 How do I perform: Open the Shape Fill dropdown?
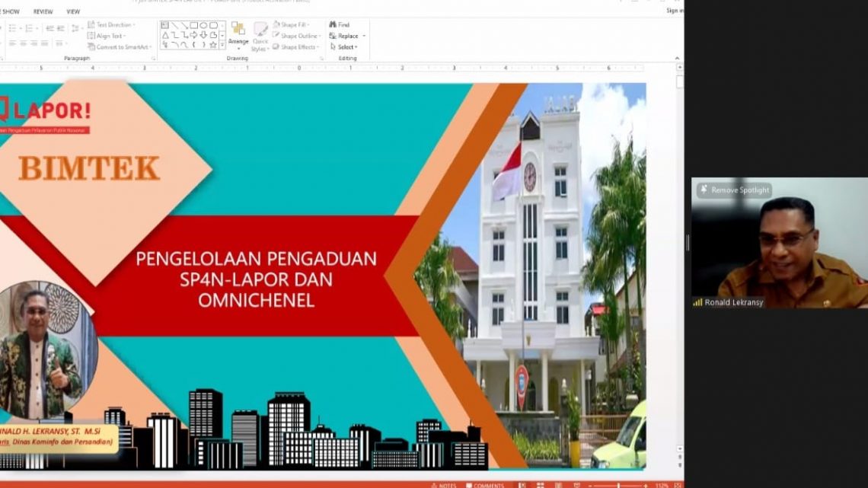(x=291, y=25)
